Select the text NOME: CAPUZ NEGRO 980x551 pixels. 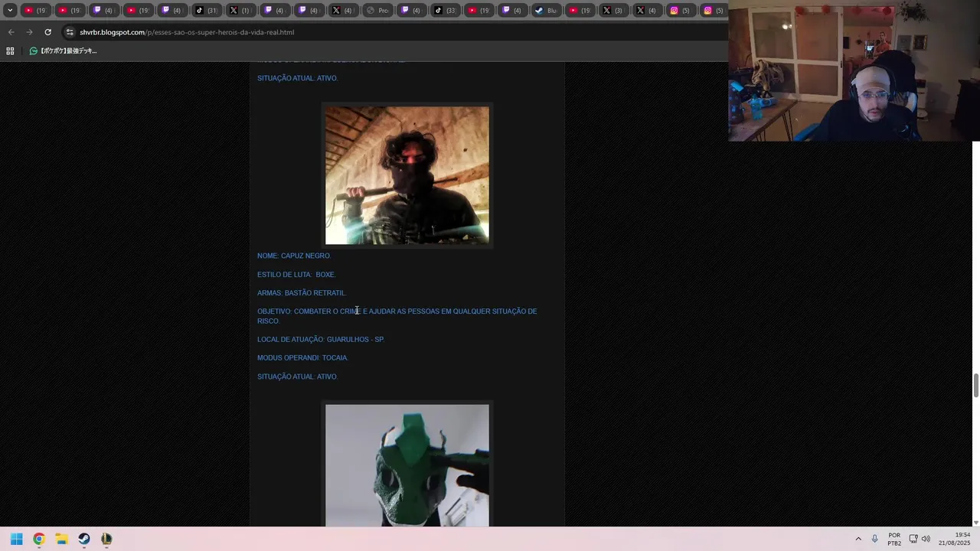tap(294, 256)
